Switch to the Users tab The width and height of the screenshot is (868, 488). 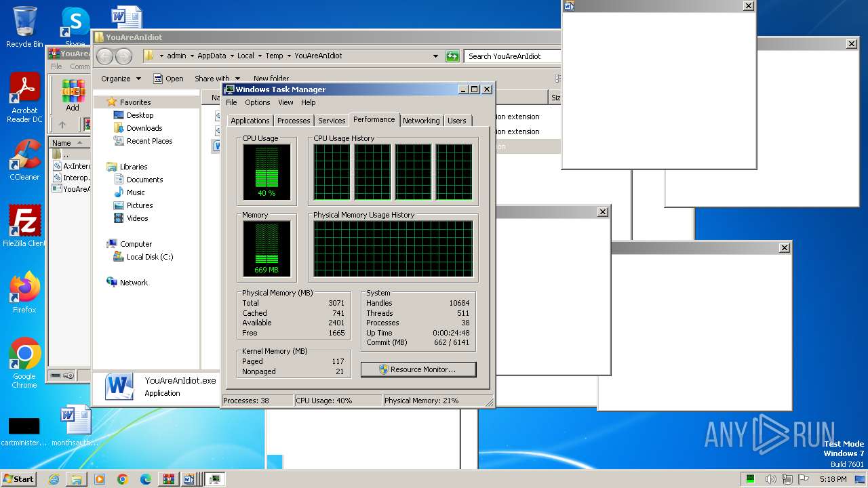[457, 121]
